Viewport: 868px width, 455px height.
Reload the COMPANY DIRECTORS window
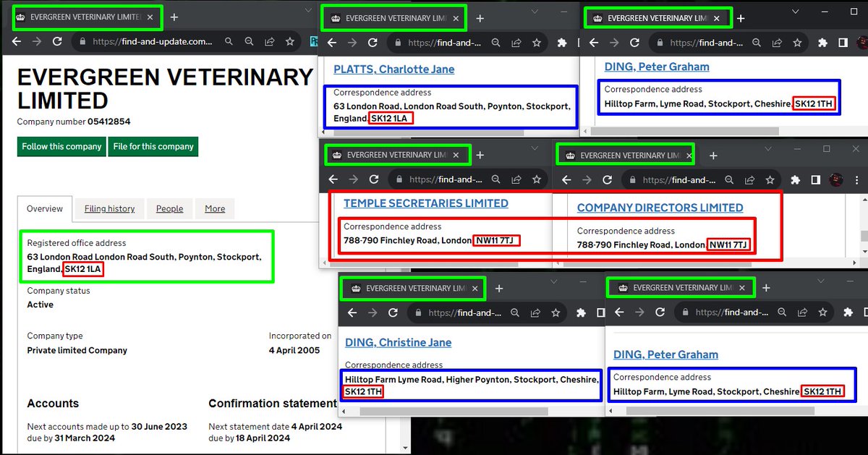point(607,180)
